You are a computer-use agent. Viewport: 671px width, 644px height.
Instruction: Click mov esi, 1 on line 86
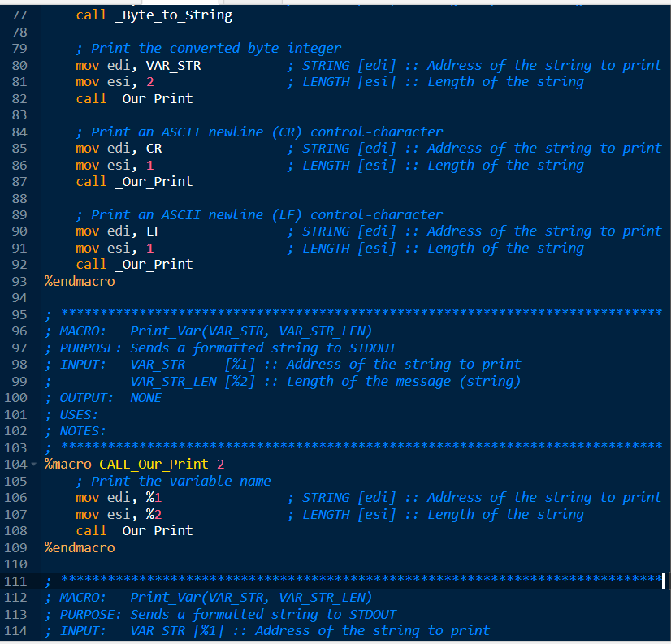pyautogui.click(x=114, y=165)
